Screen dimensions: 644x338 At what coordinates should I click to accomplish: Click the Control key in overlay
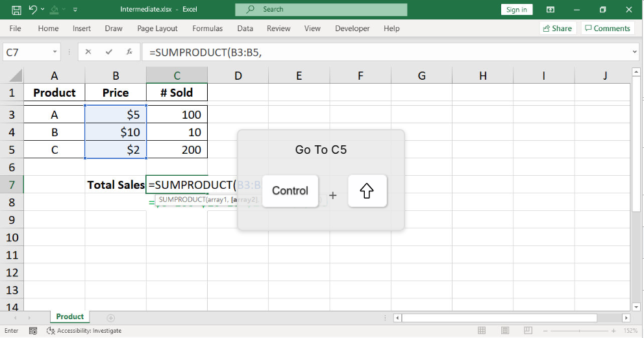coord(290,191)
